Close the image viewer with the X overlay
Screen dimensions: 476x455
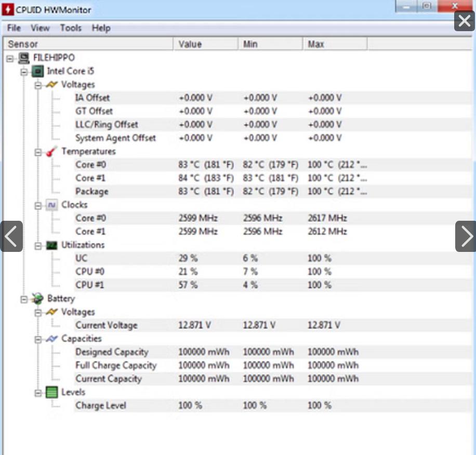click(x=465, y=21)
